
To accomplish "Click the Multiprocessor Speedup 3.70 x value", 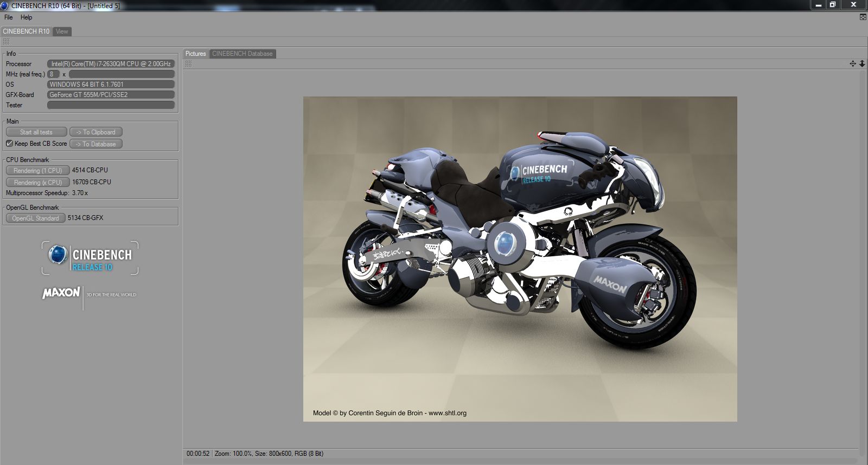I will [x=80, y=193].
